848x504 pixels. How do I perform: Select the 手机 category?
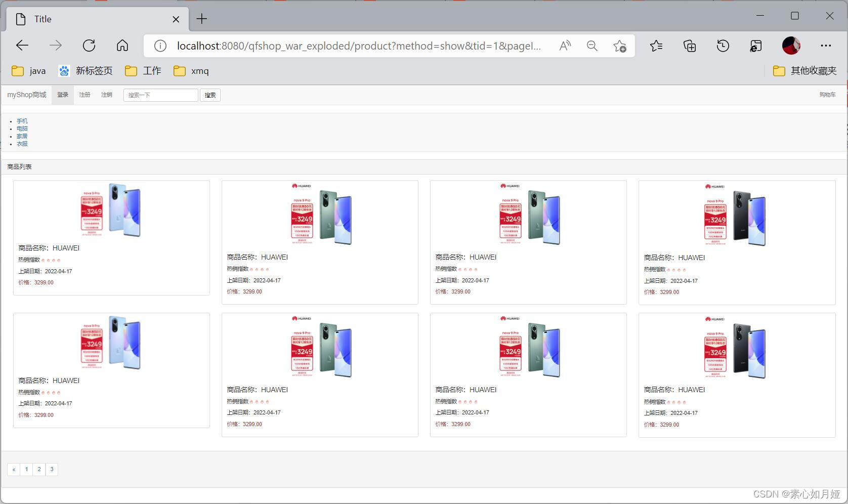[22, 121]
